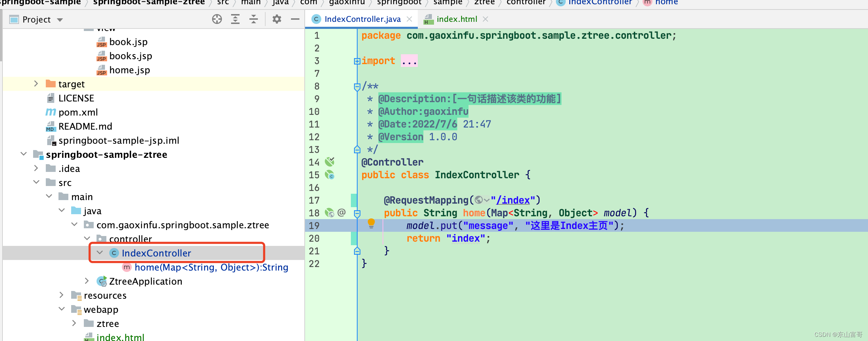Click line number 19 in the gutter
868x341 pixels.
(314, 226)
